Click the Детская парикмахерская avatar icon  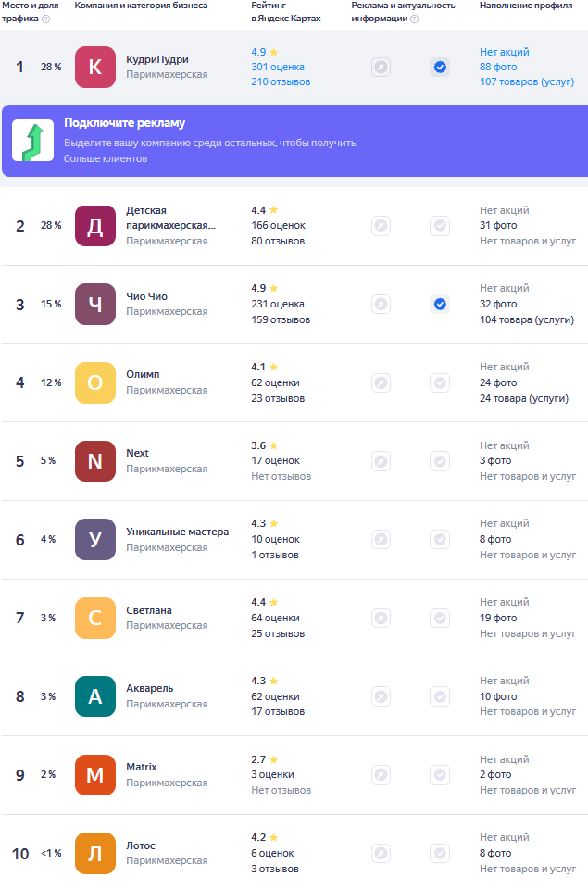(95, 226)
